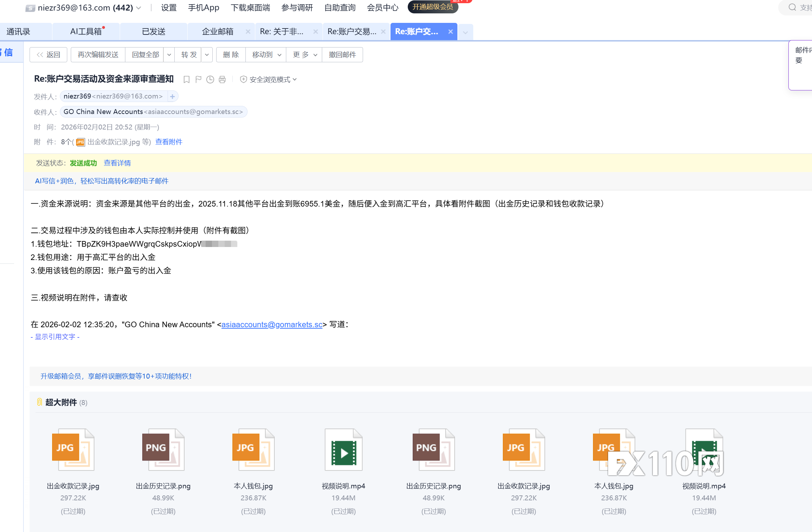This screenshot has width=812, height=532.
Task: Expand the 回复全部 dropdown arrow
Action: pyautogui.click(x=169, y=55)
